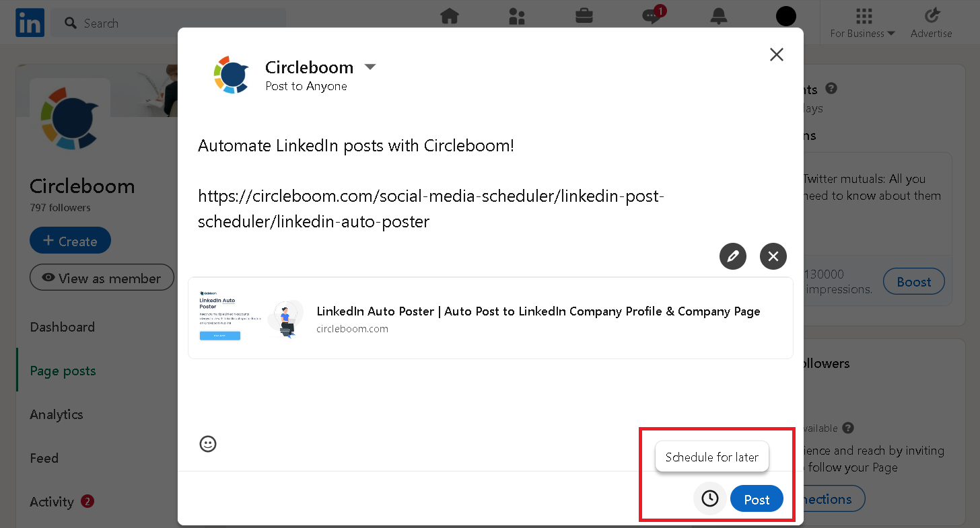Image resolution: width=980 pixels, height=528 pixels.
Task: Click the Boost button
Action: [x=913, y=281]
